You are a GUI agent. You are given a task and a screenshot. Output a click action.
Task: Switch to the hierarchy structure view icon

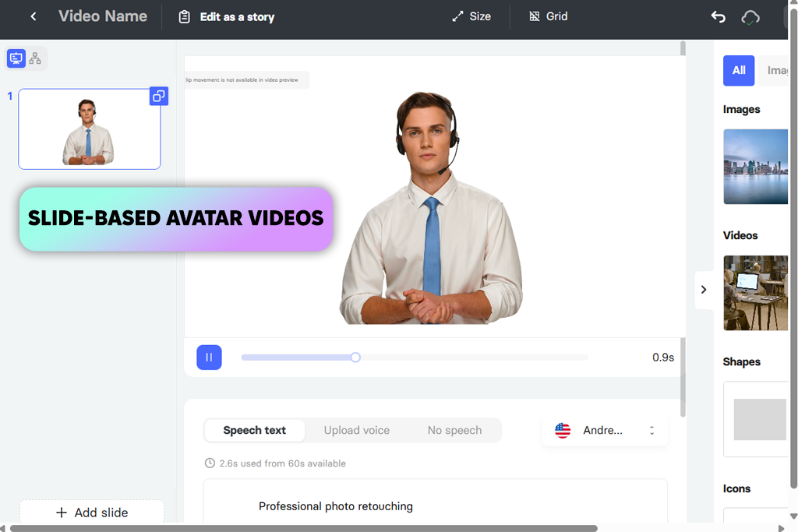[35, 58]
